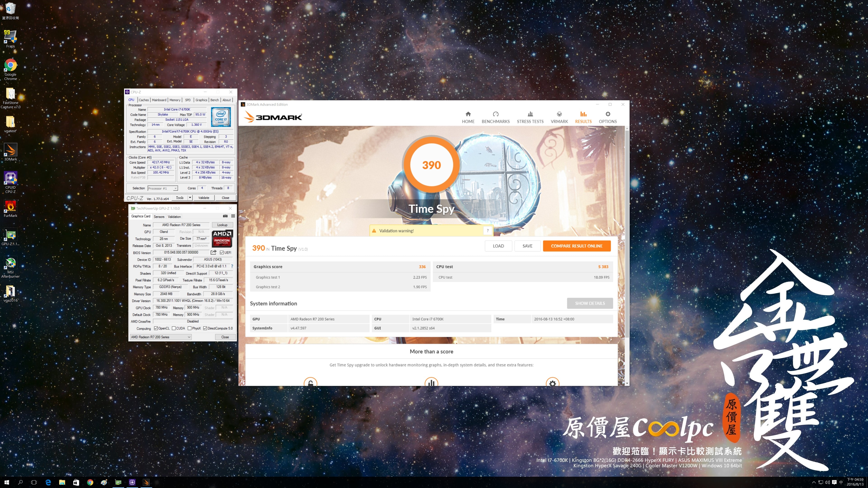Image resolution: width=868 pixels, height=488 pixels.
Task: Select the vga2016 desktop icon
Action: point(10,294)
